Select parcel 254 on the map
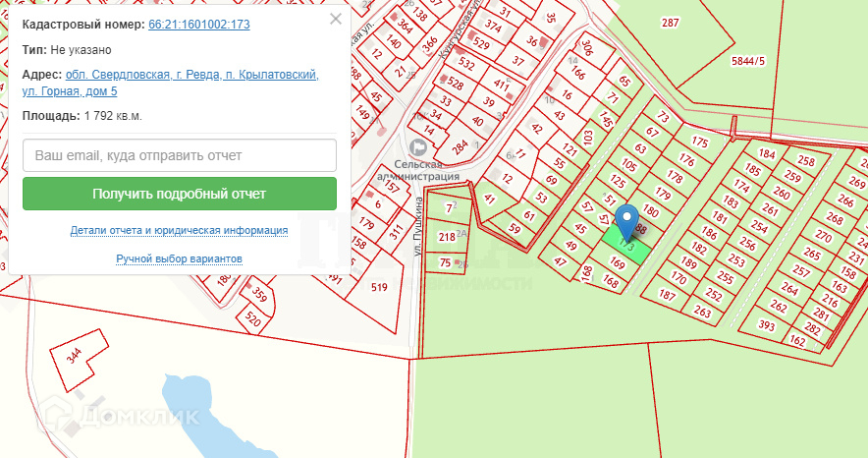Image resolution: width=868 pixels, height=458 pixels. click(x=759, y=226)
